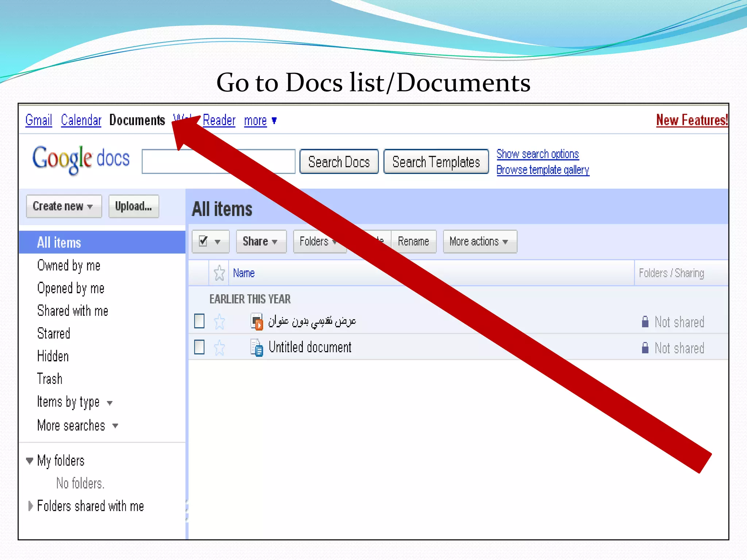Viewport: 747px width, 560px height.
Task: Click the star column header icon
Action: coord(219,273)
